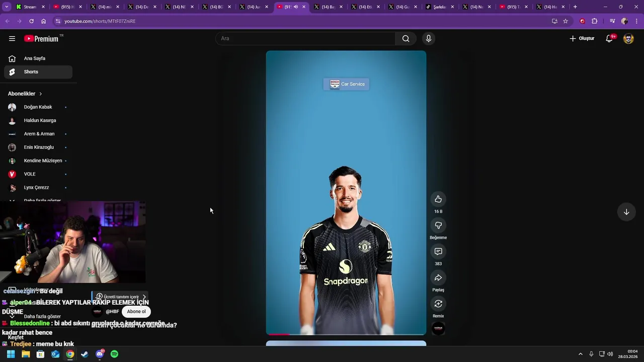644x362 pixels.
Task: Switch to the (14) Gu tab
Action: [x=401, y=7]
